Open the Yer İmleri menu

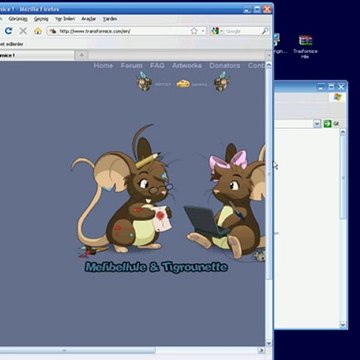(x=65, y=19)
